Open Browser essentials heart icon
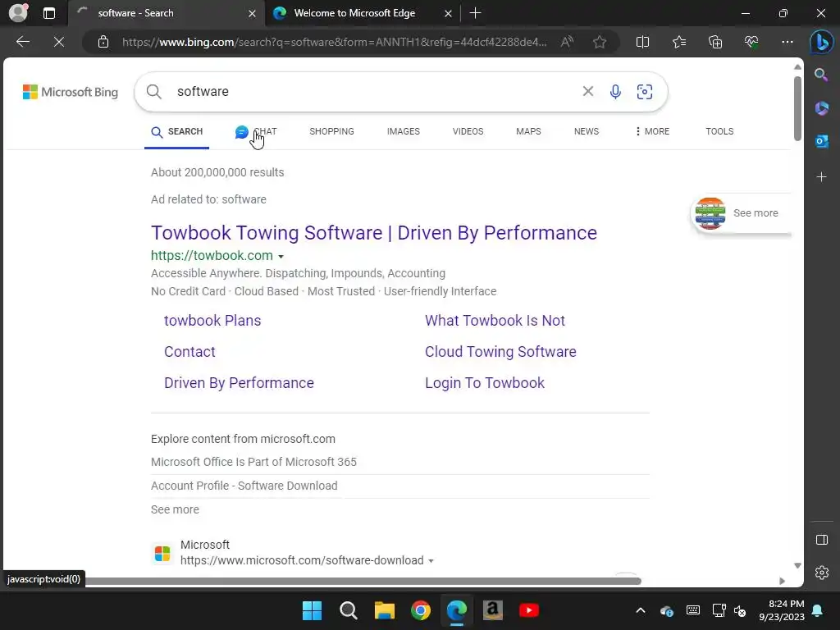This screenshot has width=840, height=630. (x=751, y=42)
